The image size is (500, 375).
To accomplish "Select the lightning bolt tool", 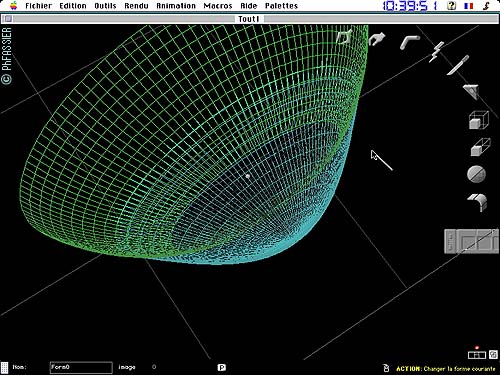I will 436,52.
